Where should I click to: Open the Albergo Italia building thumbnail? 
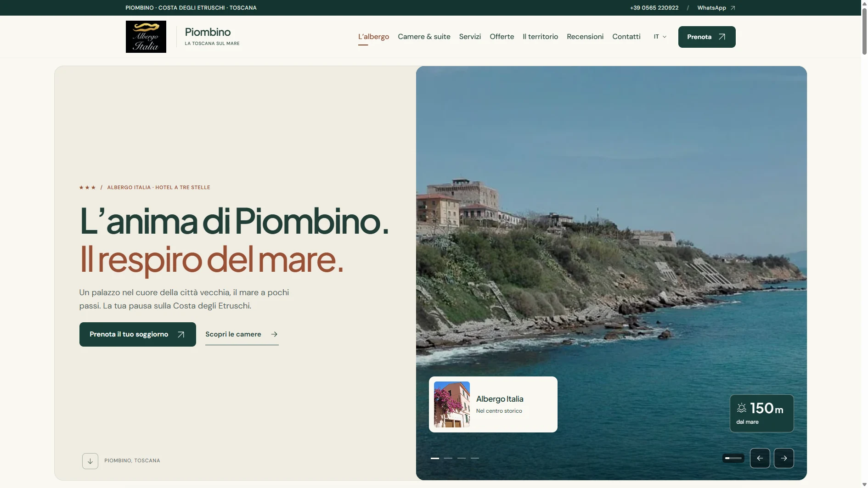[x=451, y=404]
